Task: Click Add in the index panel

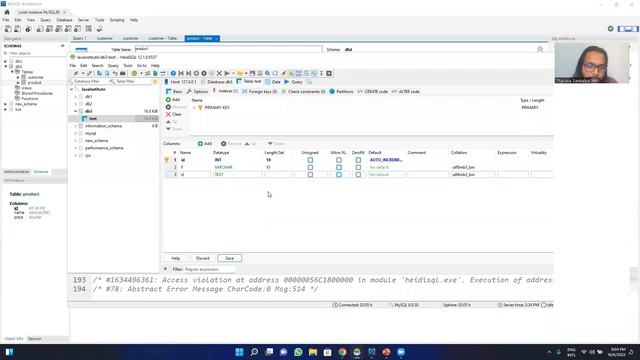Action: [x=173, y=100]
